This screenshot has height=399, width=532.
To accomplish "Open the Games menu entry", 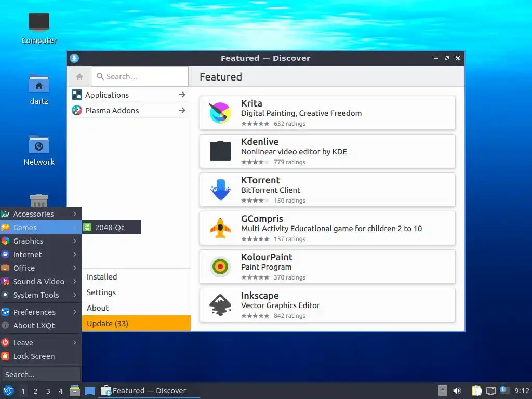I will pyautogui.click(x=41, y=227).
